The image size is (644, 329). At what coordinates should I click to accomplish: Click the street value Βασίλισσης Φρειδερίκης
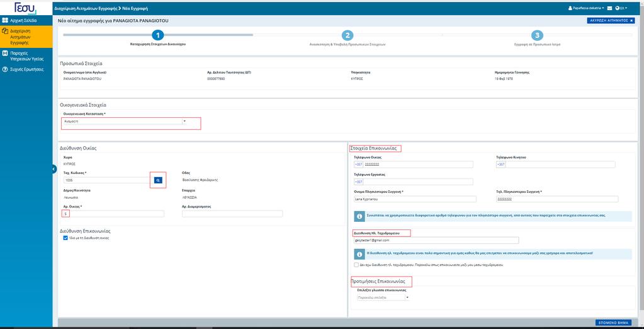tap(200, 180)
